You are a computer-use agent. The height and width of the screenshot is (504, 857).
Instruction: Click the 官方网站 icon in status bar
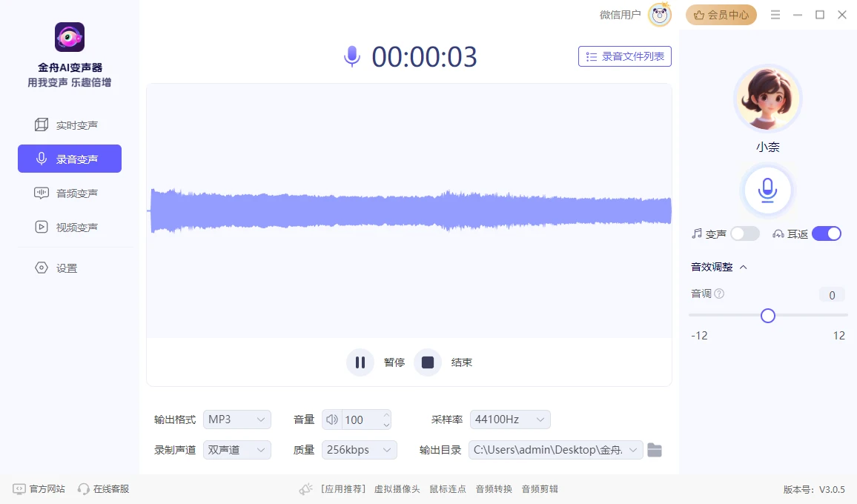coord(24,488)
